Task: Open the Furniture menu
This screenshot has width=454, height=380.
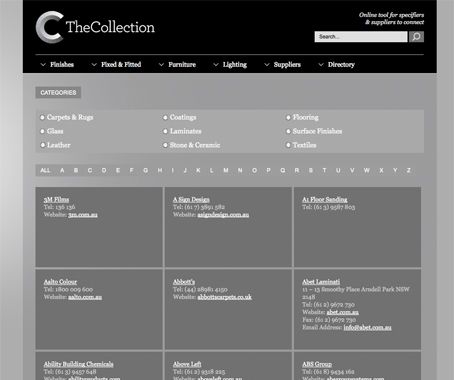Action: [182, 65]
